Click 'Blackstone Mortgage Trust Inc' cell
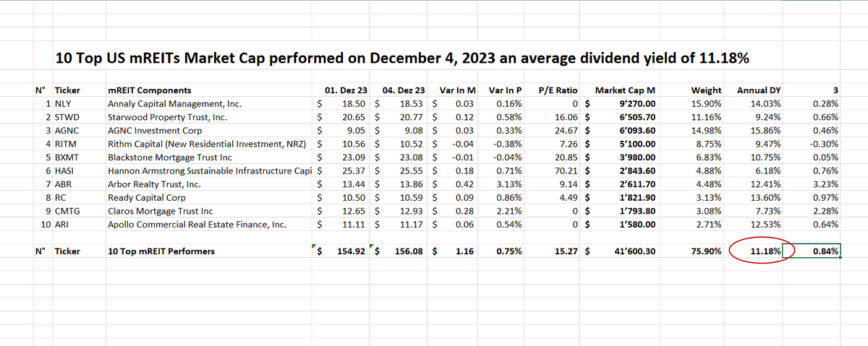 (169, 157)
